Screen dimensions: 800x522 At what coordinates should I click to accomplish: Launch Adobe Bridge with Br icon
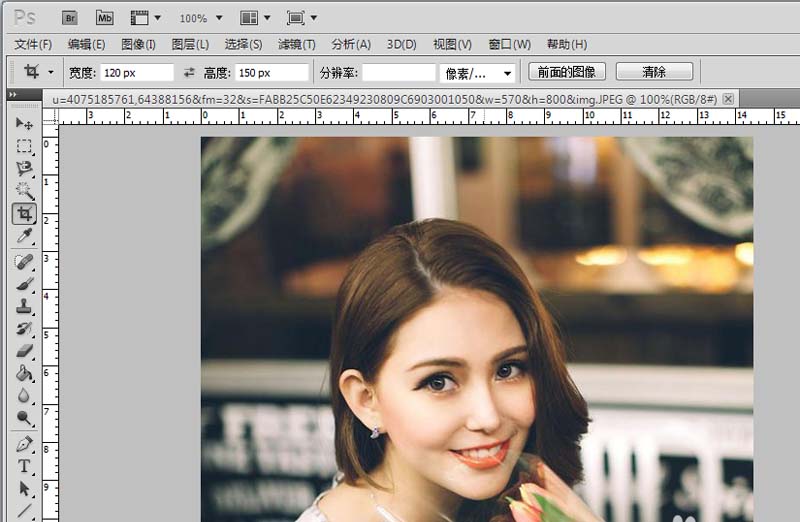click(70, 18)
